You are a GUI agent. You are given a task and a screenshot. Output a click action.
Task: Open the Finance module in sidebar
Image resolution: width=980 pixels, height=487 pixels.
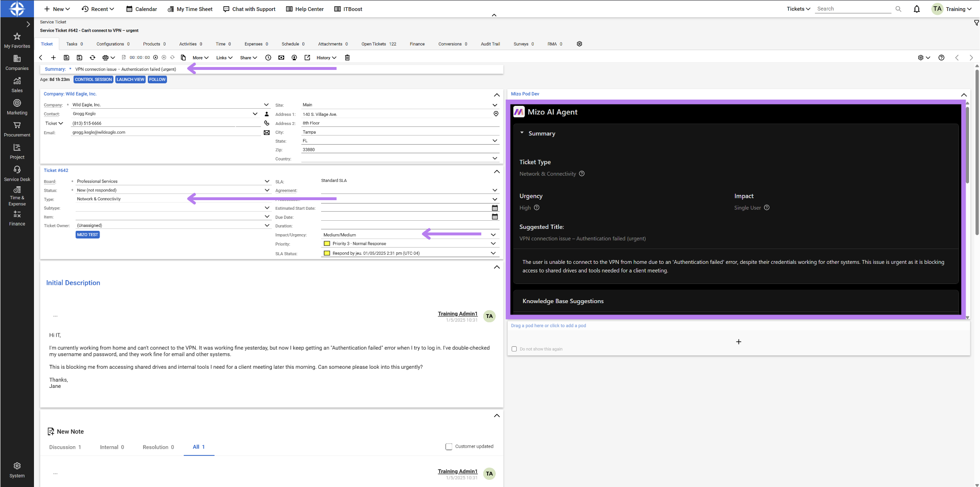17,218
